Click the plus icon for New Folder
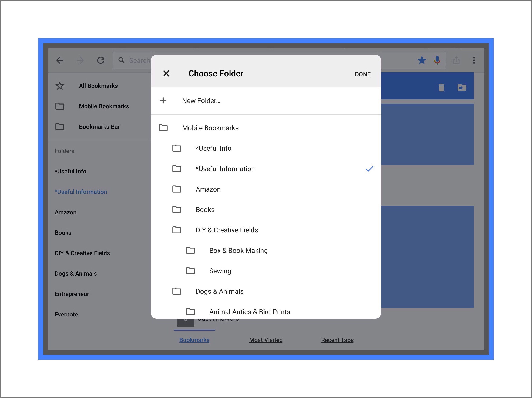Viewport: 532px width, 398px height. (163, 100)
